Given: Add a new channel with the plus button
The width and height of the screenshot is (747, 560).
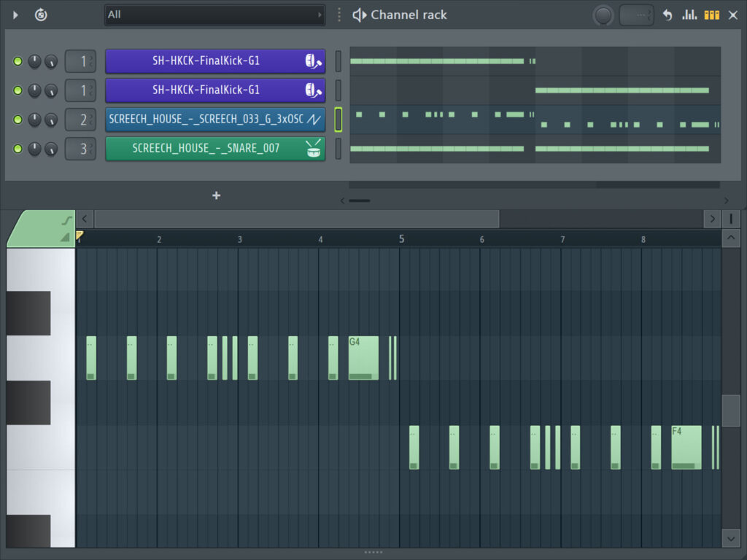Looking at the screenshot, I should coord(216,195).
